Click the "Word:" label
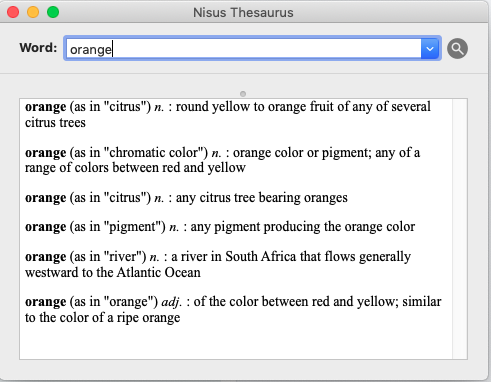 coord(38,48)
